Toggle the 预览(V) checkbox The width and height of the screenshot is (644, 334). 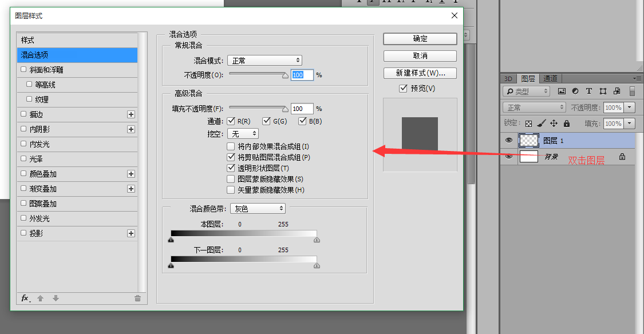point(404,88)
